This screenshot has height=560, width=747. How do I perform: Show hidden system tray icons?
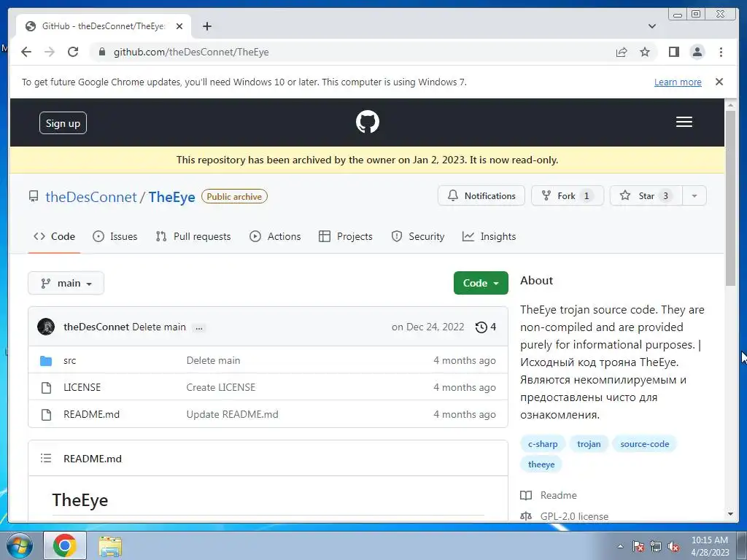coord(620,546)
